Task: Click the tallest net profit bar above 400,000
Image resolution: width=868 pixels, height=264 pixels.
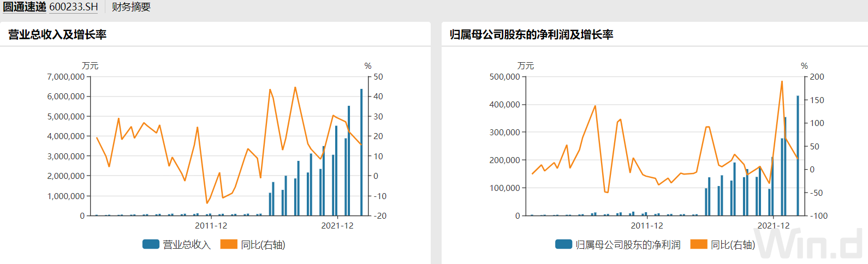Action: point(798,155)
